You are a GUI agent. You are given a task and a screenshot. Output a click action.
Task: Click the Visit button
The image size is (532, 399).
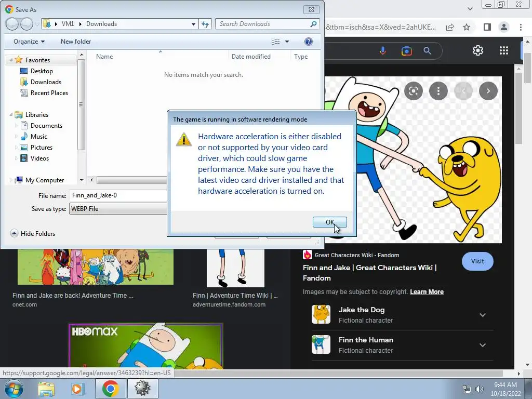point(477,261)
